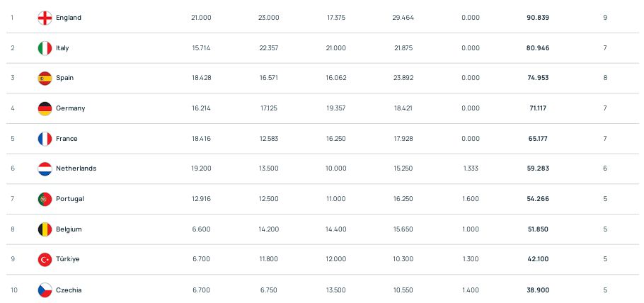Screen dimensions: 644x303
Task: Open the Netherlands country name link
Action: click(76, 168)
